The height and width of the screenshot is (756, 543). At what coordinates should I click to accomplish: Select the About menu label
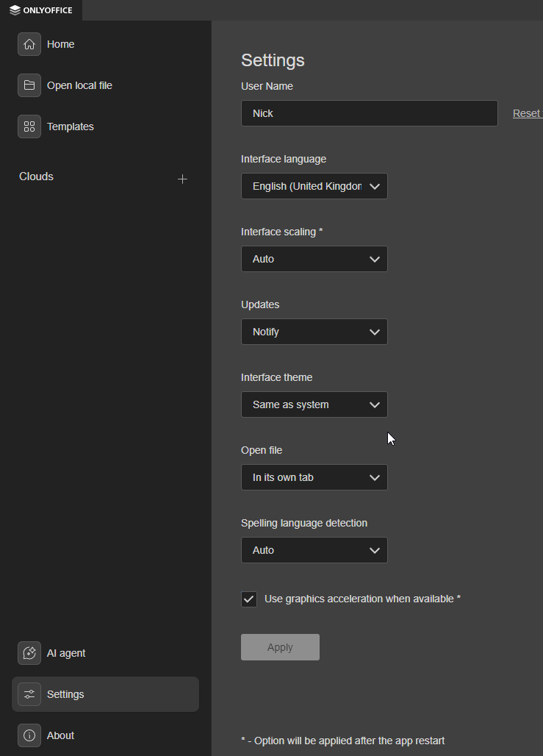click(60, 735)
